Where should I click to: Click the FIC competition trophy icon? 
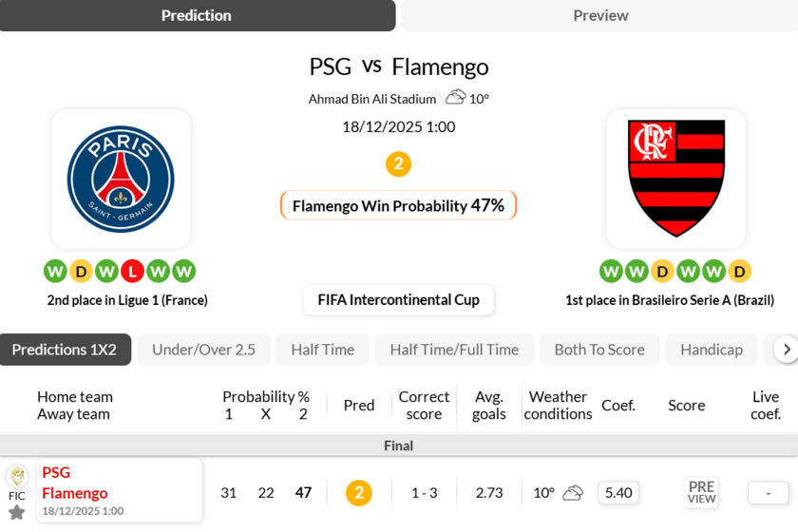coord(17,477)
